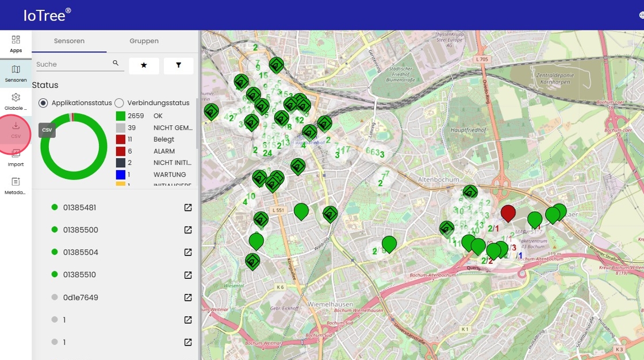Open sensor 01385481 in new window

[x=188, y=208]
